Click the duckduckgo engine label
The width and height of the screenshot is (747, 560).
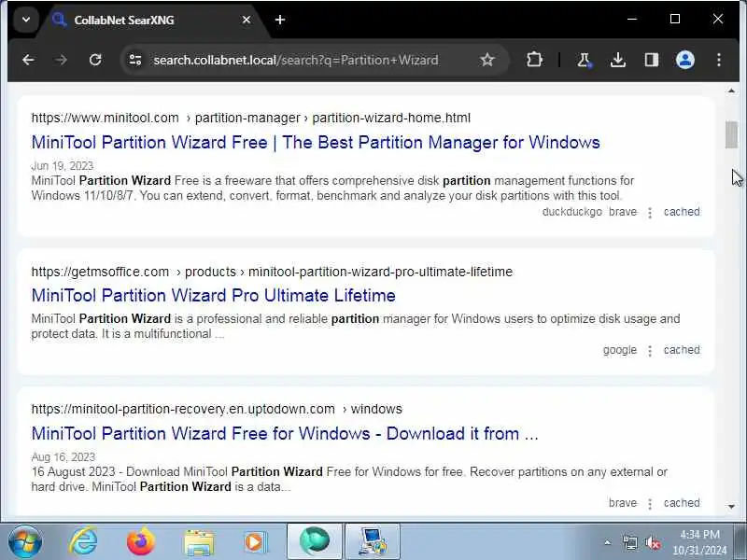pyautogui.click(x=572, y=212)
